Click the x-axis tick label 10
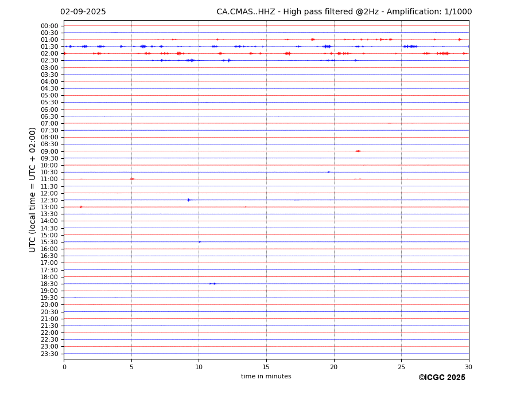Viewport: 532px width, 399px height. pyautogui.click(x=199, y=367)
